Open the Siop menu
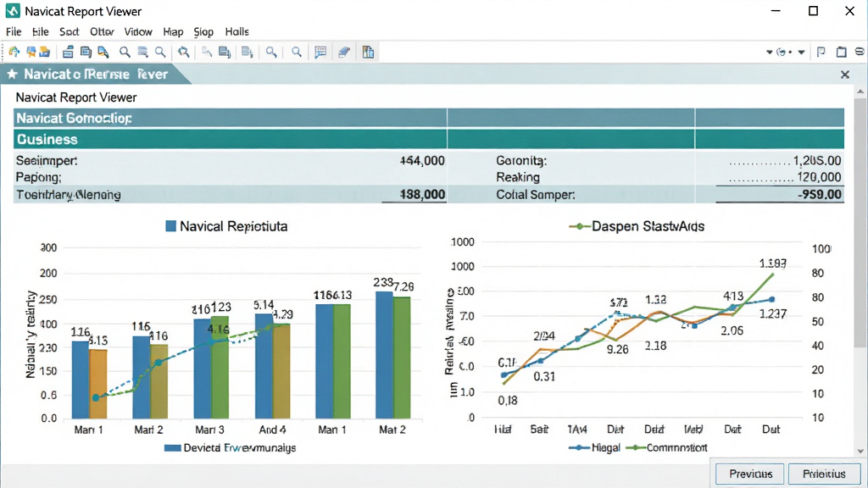868x488 pixels. [203, 31]
